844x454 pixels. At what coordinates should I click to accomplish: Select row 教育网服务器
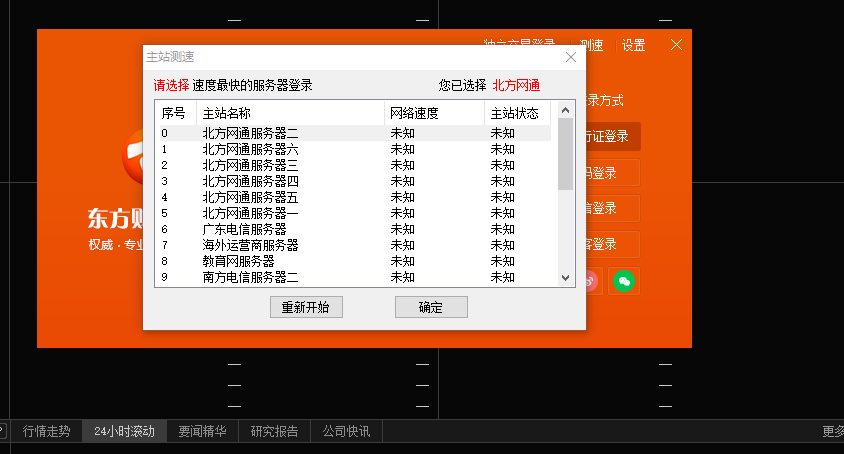(355, 261)
